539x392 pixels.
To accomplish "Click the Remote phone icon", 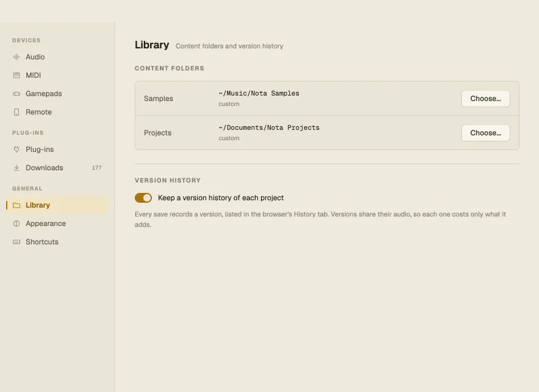I will click(17, 112).
